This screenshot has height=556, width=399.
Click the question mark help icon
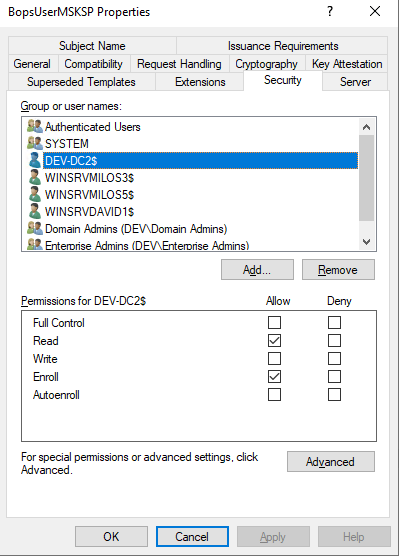[330, 11]
